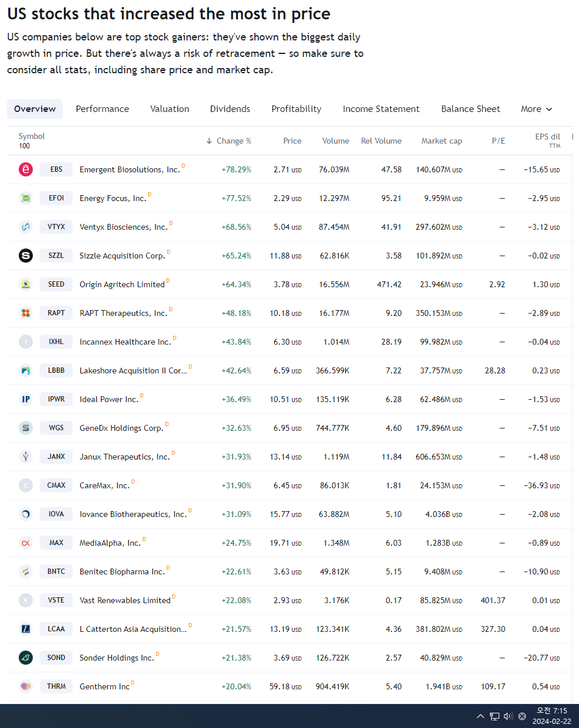
Task: Sort by the Volume column header
Action: [336, 141]
